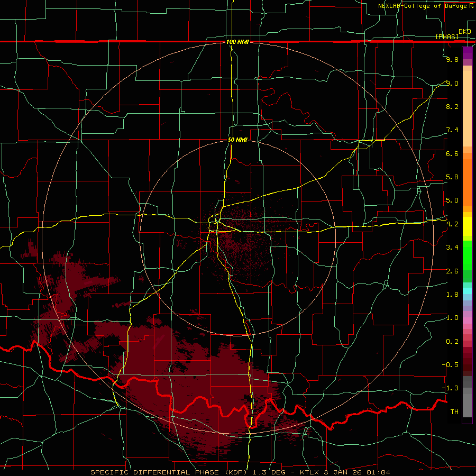Click the scale value 0.2

(452, 342)
